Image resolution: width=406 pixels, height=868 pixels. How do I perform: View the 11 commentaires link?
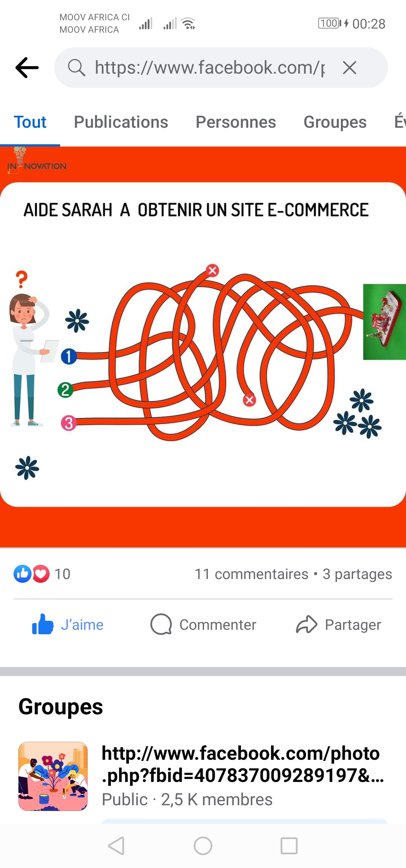(x=251, y=574)
